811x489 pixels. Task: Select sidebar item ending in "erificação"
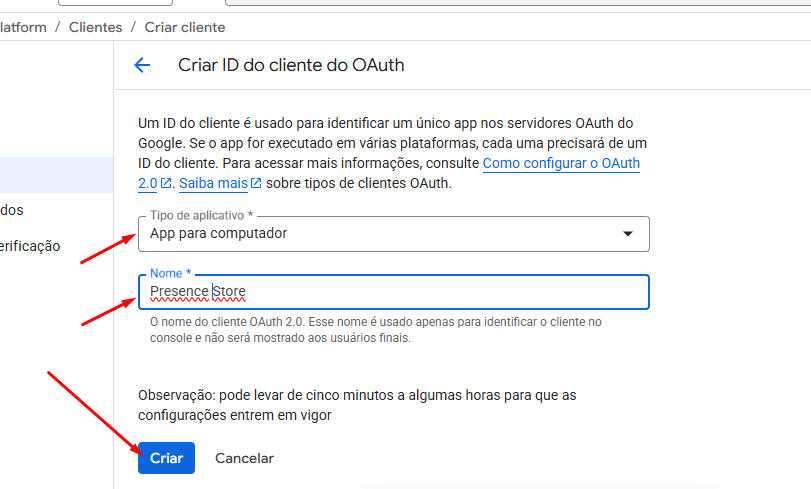[x=30, y=246]
